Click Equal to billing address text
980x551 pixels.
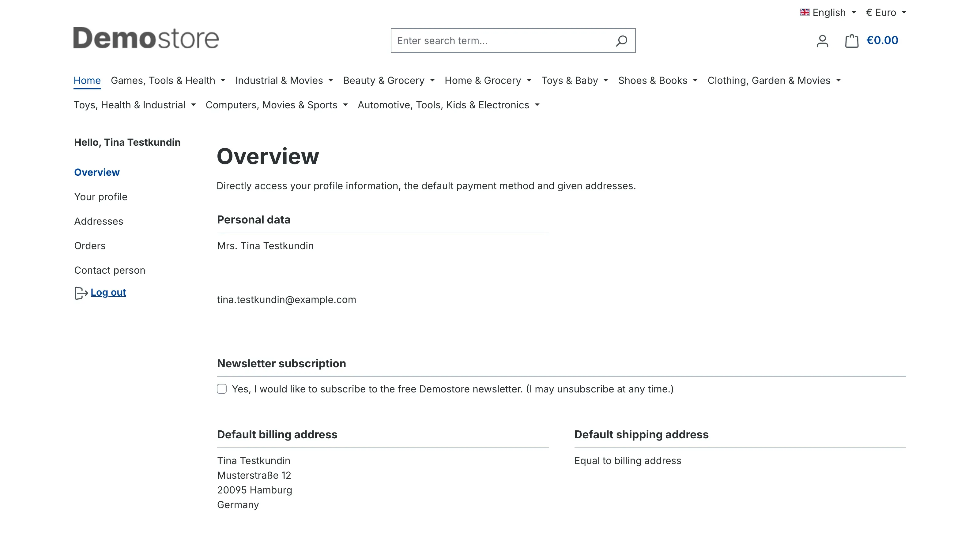click(x=628, y=461)
